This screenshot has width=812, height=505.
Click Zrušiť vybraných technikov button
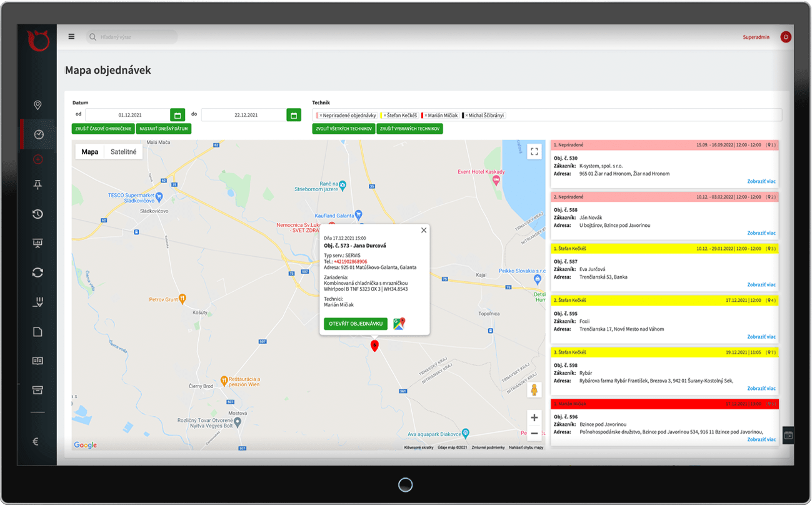409,129
